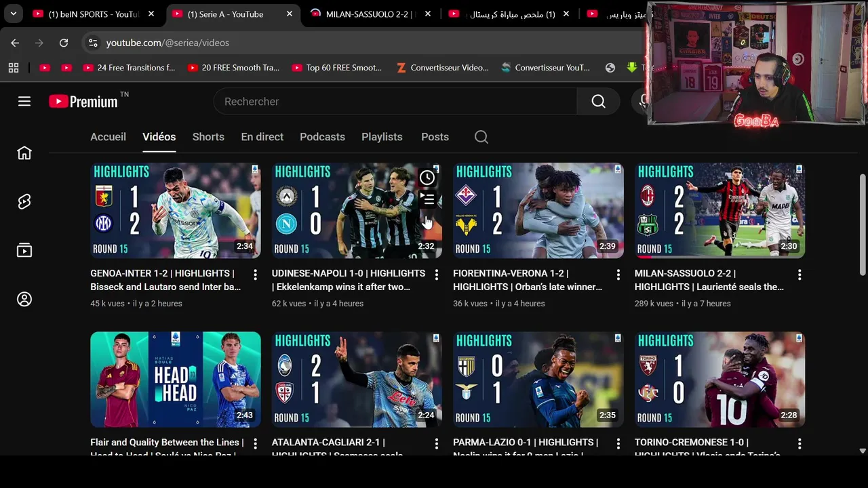Image resolution: width=868 pixels, height=488 pixels.
Task: Open the FIORENTINA-VERONA 1-2 video title
Action: 528,280
